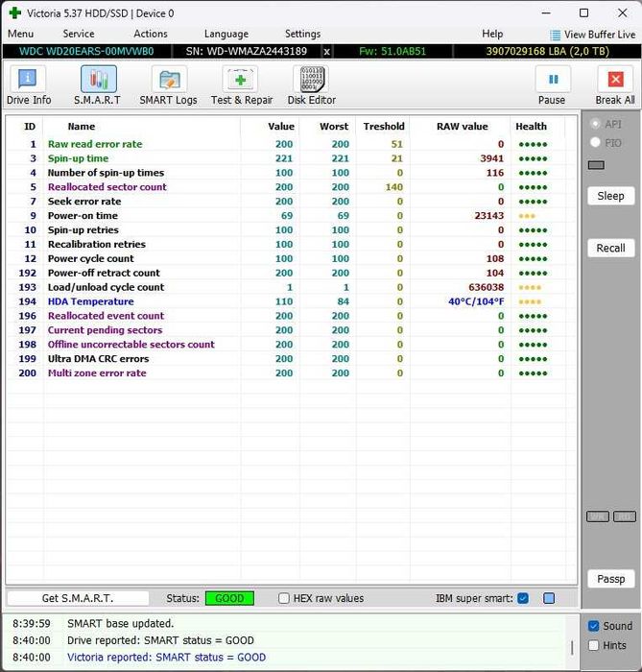Select Power-off retract count row
The image size is (642, 672).
point(286,273)
